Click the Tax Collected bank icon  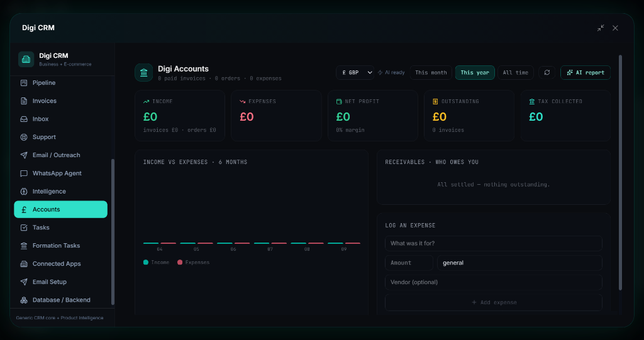click(532, 101)
